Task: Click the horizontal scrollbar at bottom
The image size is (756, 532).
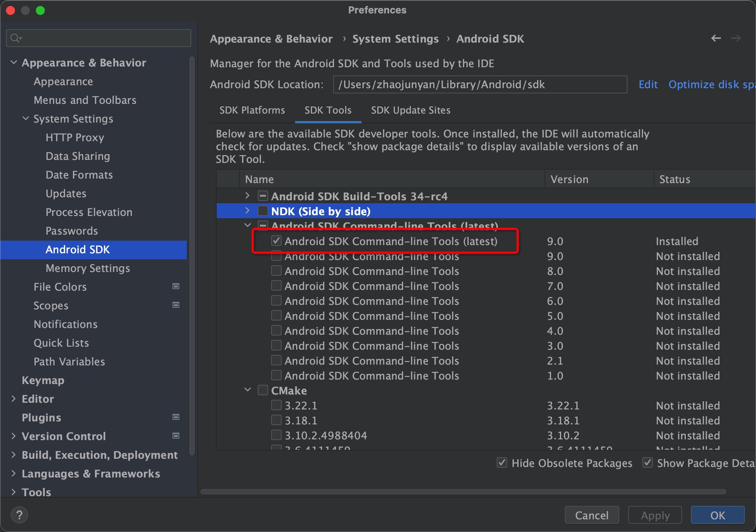Action: 464,492
